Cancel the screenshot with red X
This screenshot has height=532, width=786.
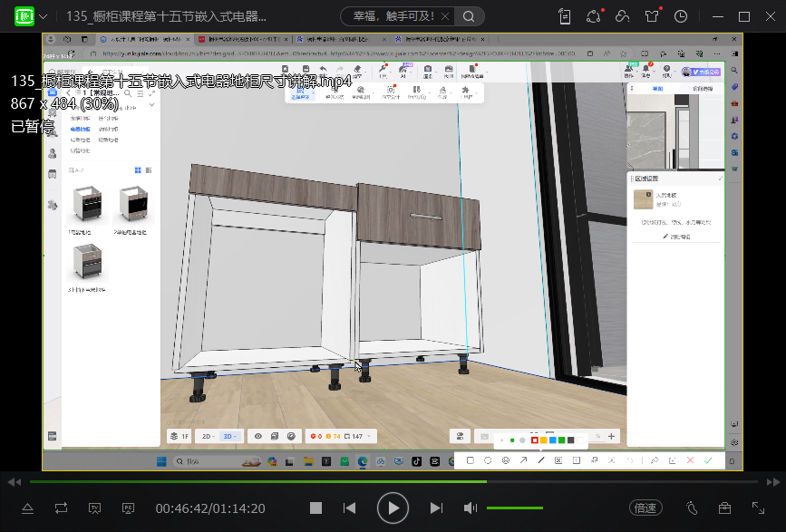(x=690, y=460)
